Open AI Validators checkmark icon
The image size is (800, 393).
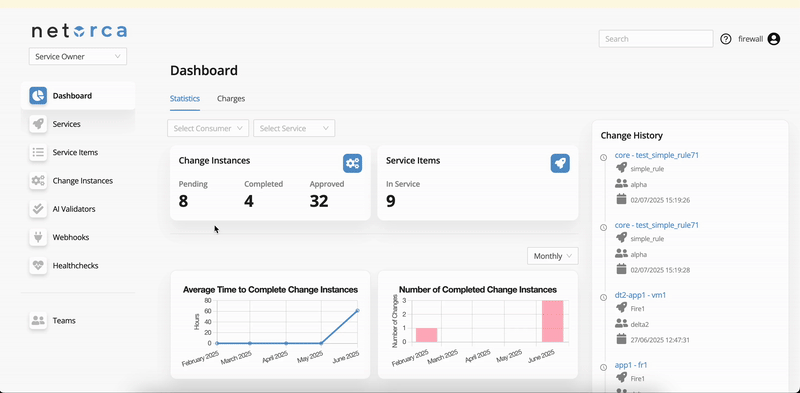click(38, 209)
